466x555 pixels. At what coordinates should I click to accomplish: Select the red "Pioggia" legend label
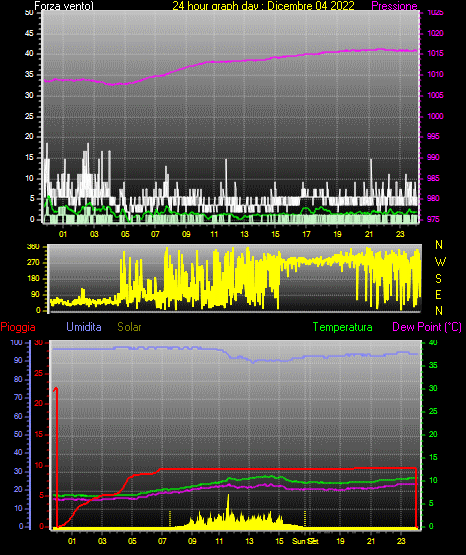pyautogui.click(x=18, y=327)
